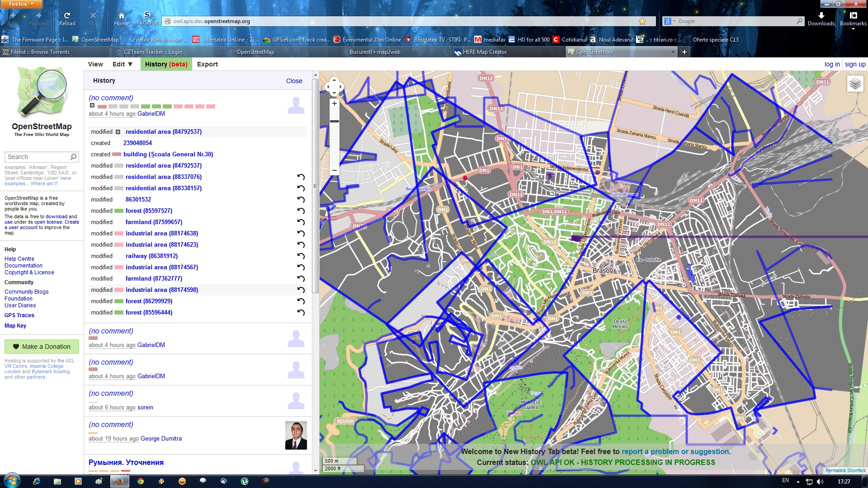This screenshot has width=868, height=488.
Task: Open sorein user profile link
Action: coord(145,408)
